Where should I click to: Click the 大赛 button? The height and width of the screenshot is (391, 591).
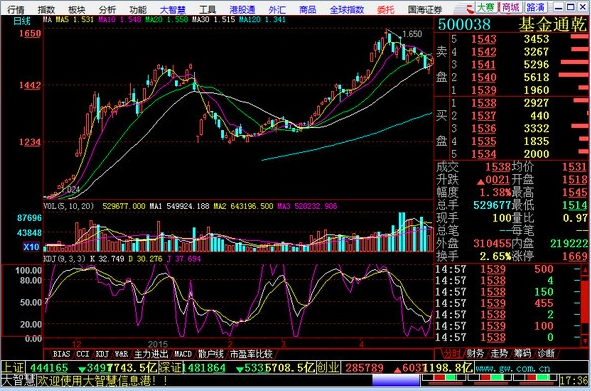[485, 7]
